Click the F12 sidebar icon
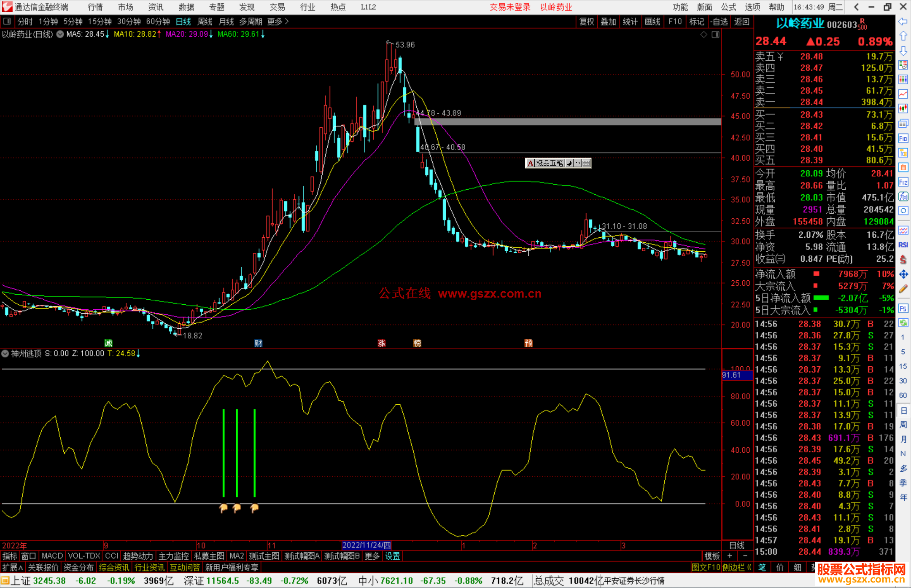Viewport: 911px width, 588px height. point(903,182)
